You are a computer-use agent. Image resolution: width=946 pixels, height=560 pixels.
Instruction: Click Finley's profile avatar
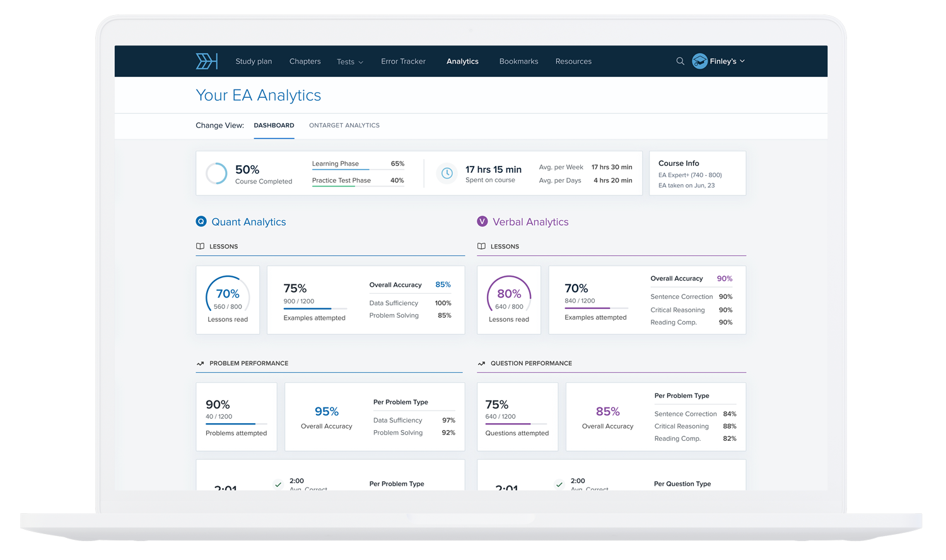(700, 61)
